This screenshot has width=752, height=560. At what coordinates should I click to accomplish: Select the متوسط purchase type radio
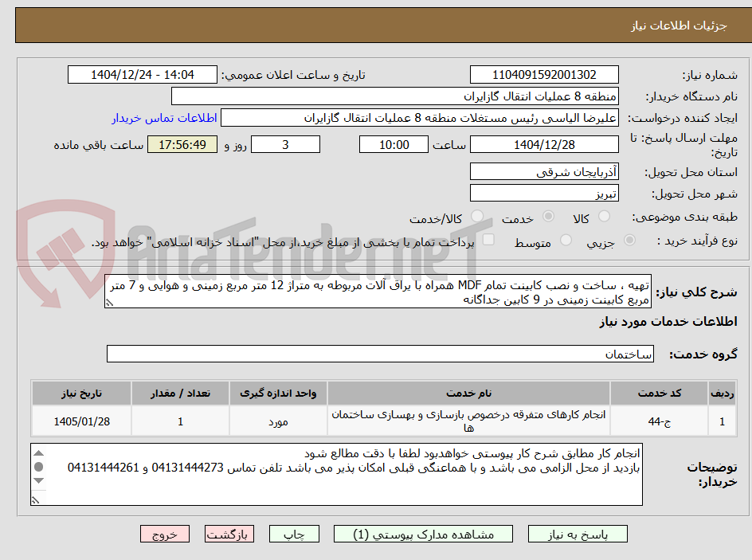pos(566,240)
